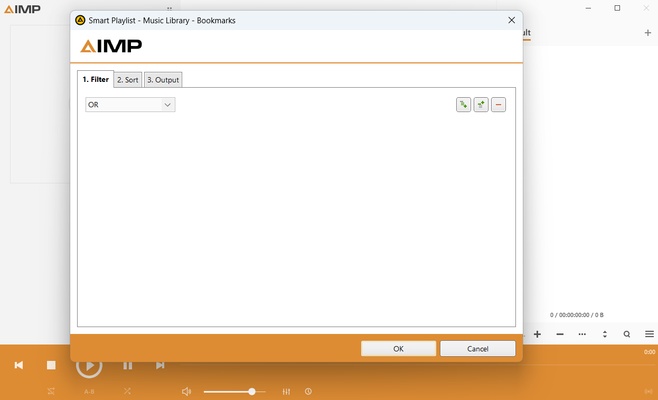Open the equalizer settings icon

coord(286,392)
